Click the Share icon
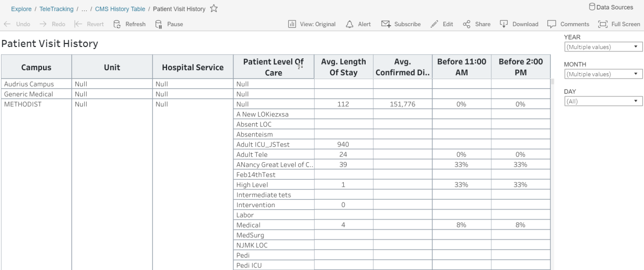Image resolution: width=644 pixels, height=270 pixels. [466, 24]
